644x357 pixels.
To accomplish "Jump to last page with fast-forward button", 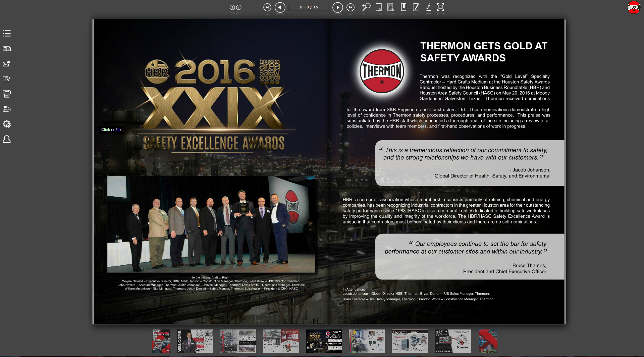I will [x=351, y=7].
